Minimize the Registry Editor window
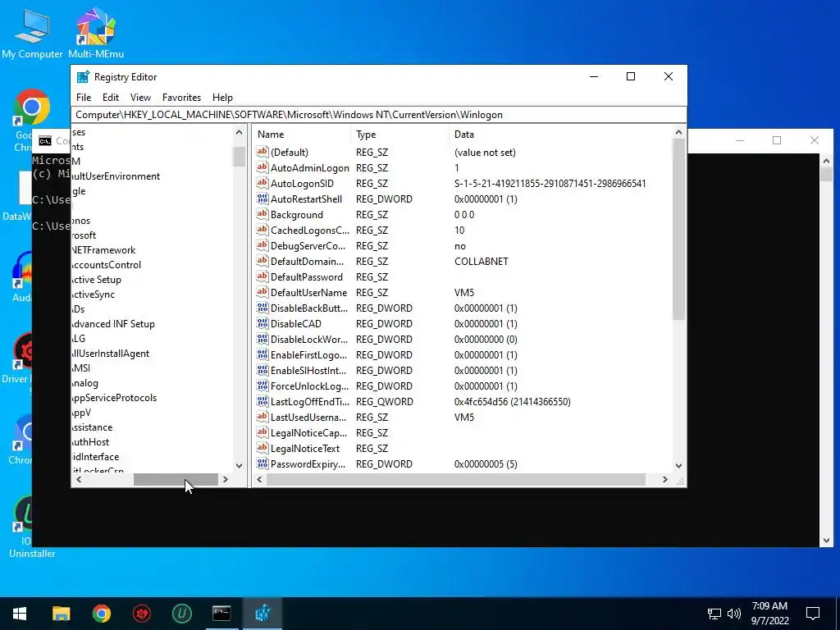The image size is (840, 630). point(594,76)
